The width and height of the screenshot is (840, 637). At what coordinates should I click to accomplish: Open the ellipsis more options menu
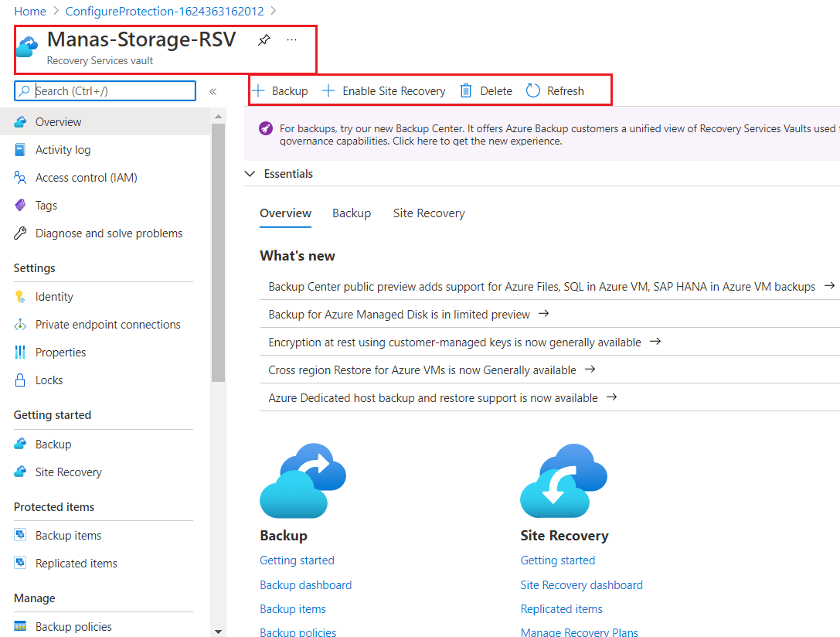(291, 39)
